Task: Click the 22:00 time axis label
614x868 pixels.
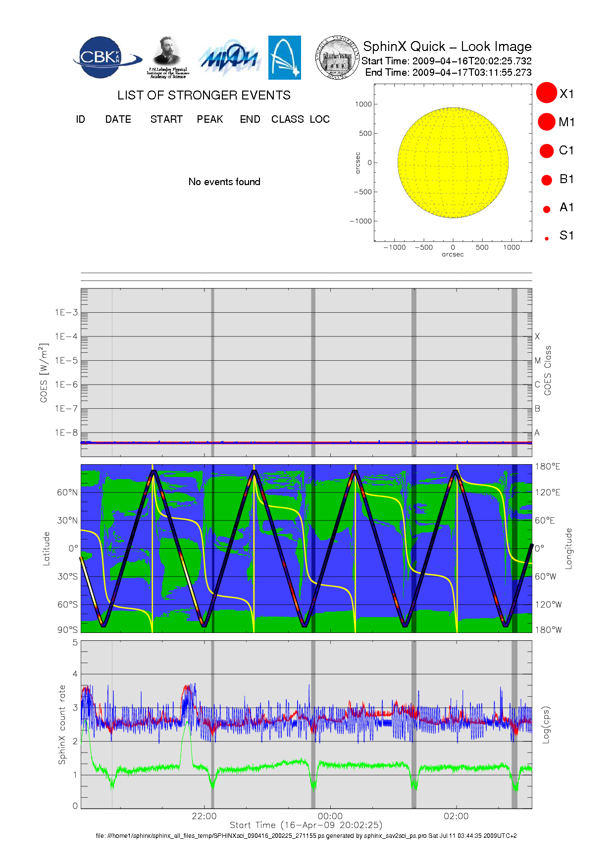Action: point(204,816)
